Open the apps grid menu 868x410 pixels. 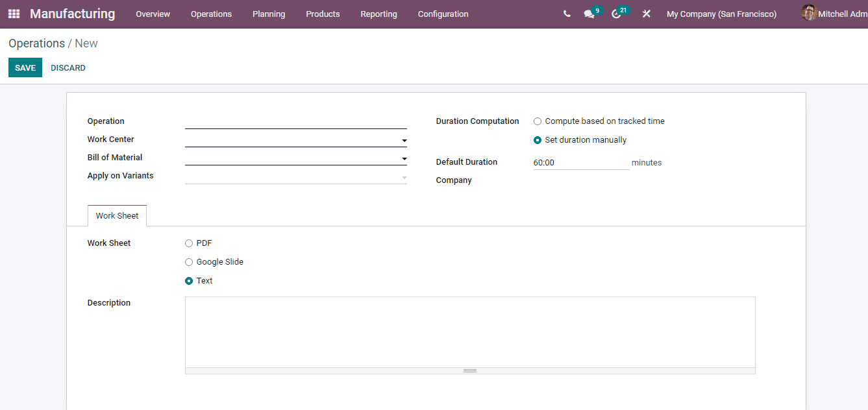click(14, 14)
